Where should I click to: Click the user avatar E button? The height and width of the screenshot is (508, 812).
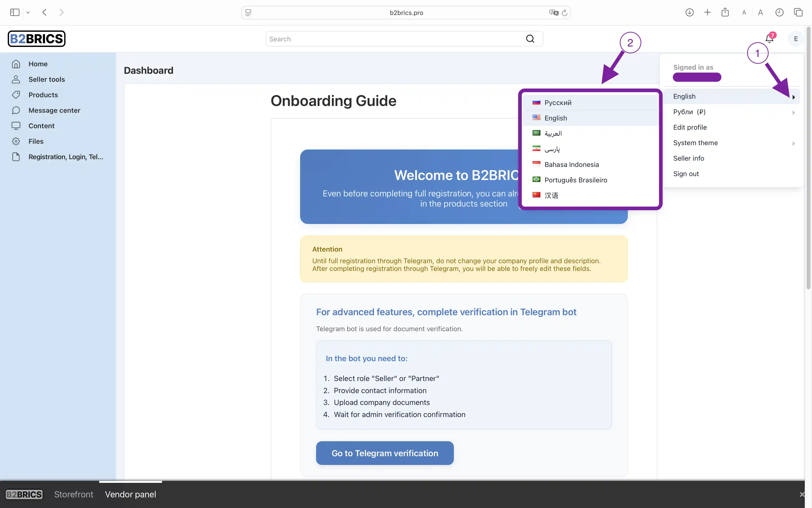coord(796,39)
